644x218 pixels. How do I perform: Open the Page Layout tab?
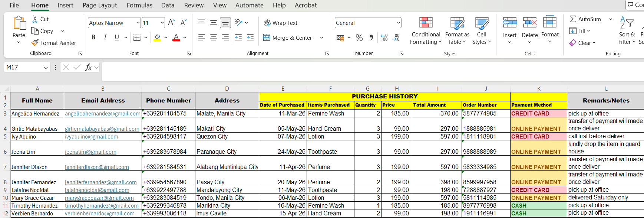(100, 5)
